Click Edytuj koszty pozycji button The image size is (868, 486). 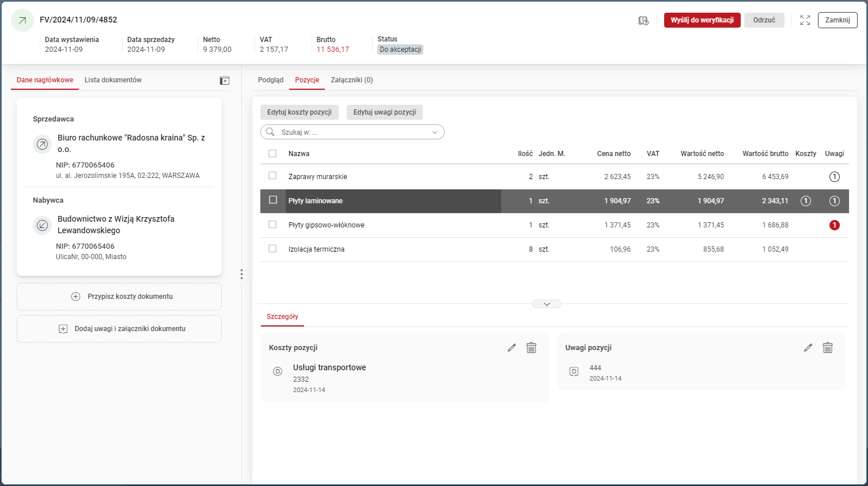300,112
